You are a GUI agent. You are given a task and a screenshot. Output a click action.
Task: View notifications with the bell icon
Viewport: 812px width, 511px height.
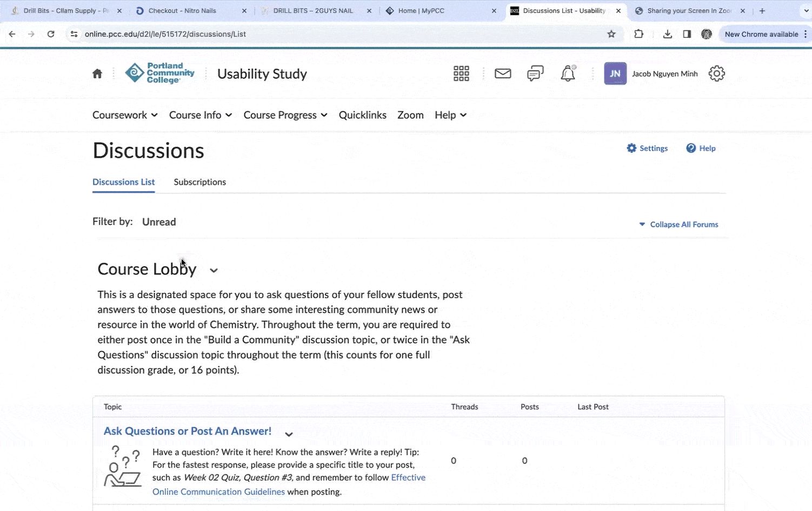pos(568,73)
